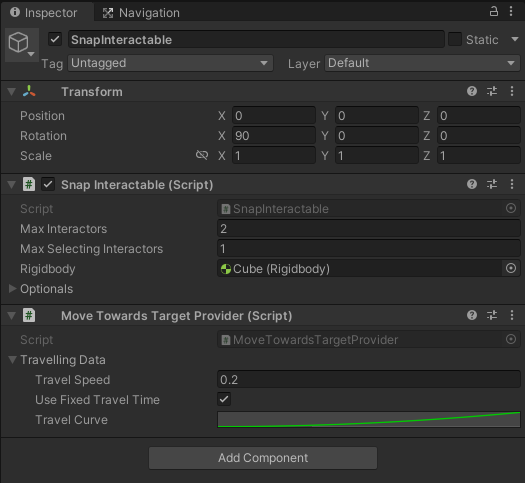Open the GameObject cube icon picker

coord(21,44)
